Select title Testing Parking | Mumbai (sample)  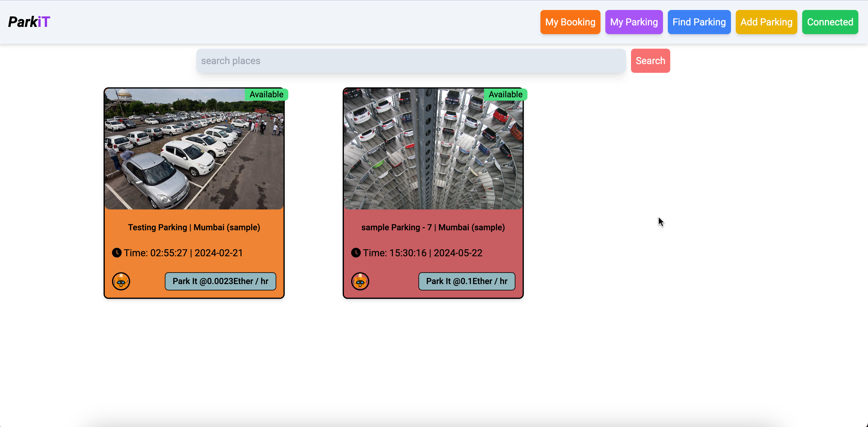point(194,227)
